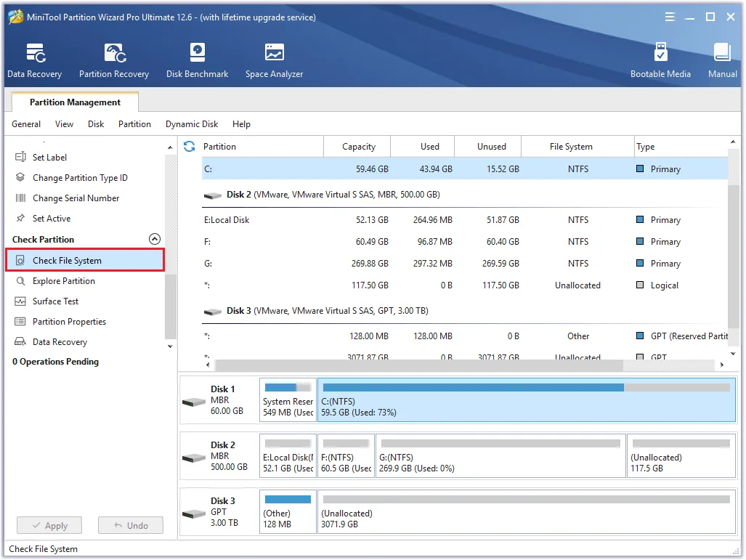Click the Undo button
746x560 pixels.
131,525
